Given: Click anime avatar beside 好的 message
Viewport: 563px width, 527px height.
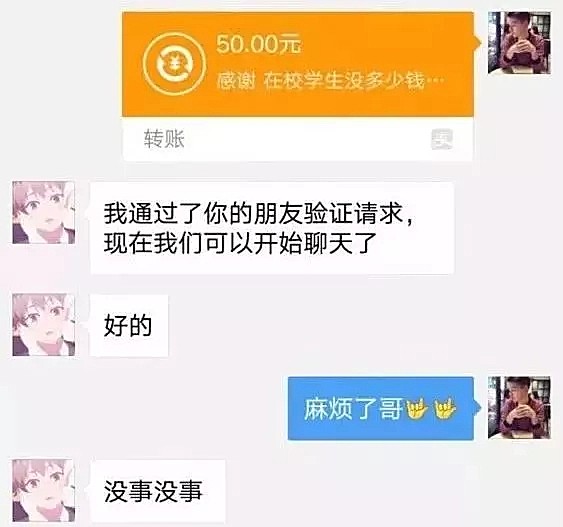Looking at the screenshot, I should 43,325.
